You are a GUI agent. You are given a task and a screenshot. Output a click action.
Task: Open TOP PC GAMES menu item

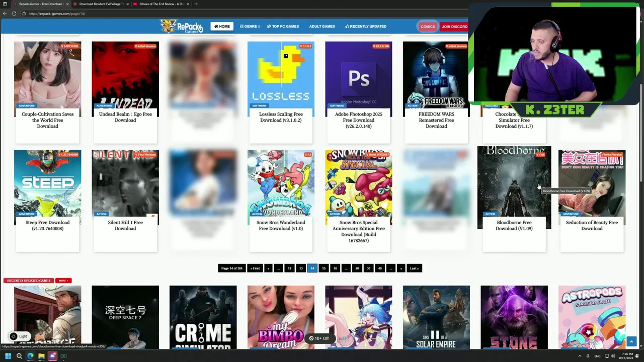[x=283, y=26]
